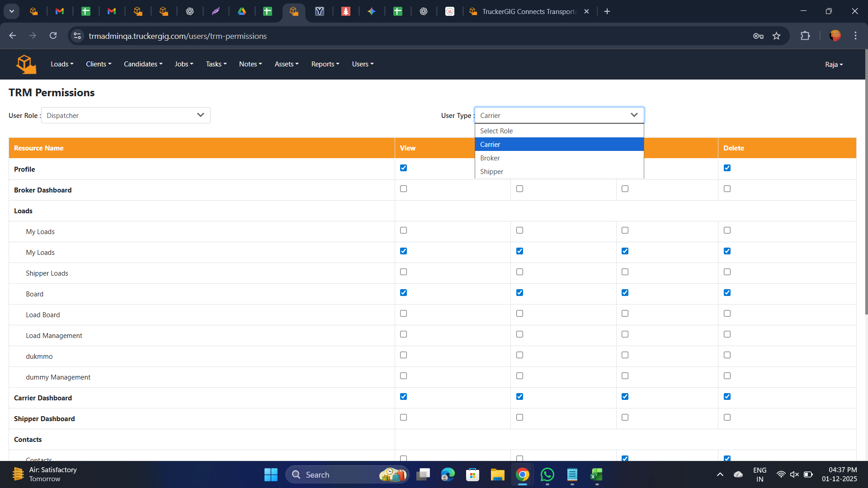
Task: Select Broker from User Type list
Action: 490,158
